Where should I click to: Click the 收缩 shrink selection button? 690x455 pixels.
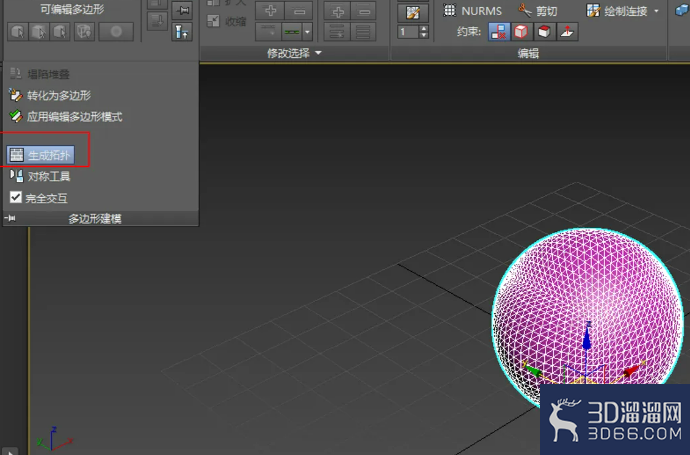tap(227, 21)
